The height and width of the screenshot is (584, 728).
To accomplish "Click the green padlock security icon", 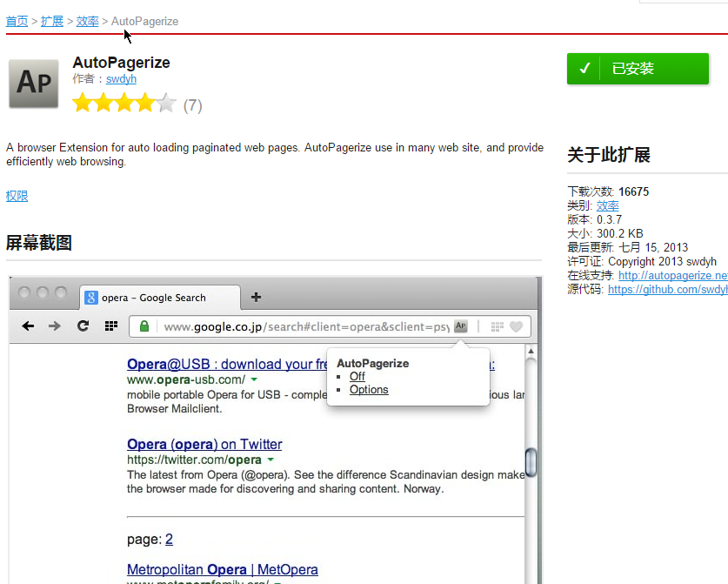I will point(144,326).
